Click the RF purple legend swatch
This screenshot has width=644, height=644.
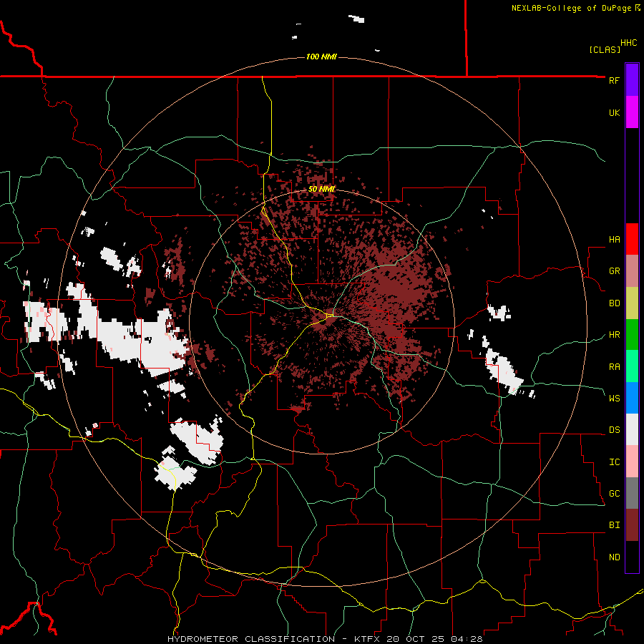click(632, 80)
